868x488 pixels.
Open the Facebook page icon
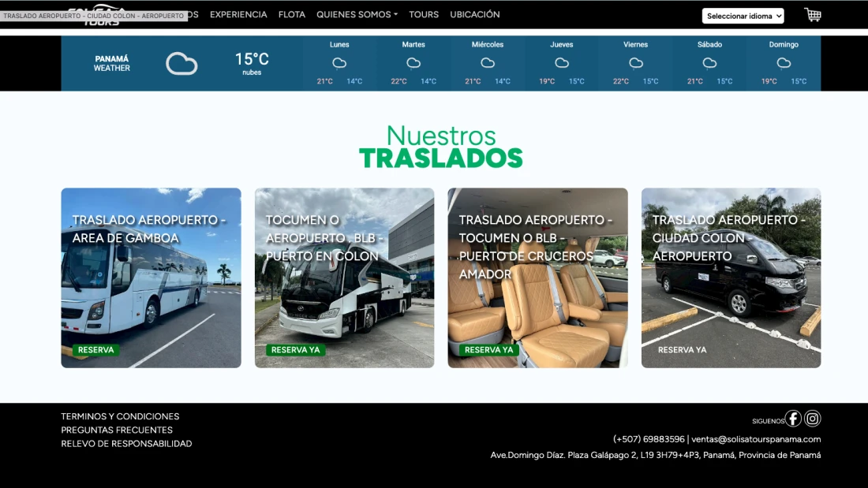tap(793, 419)
